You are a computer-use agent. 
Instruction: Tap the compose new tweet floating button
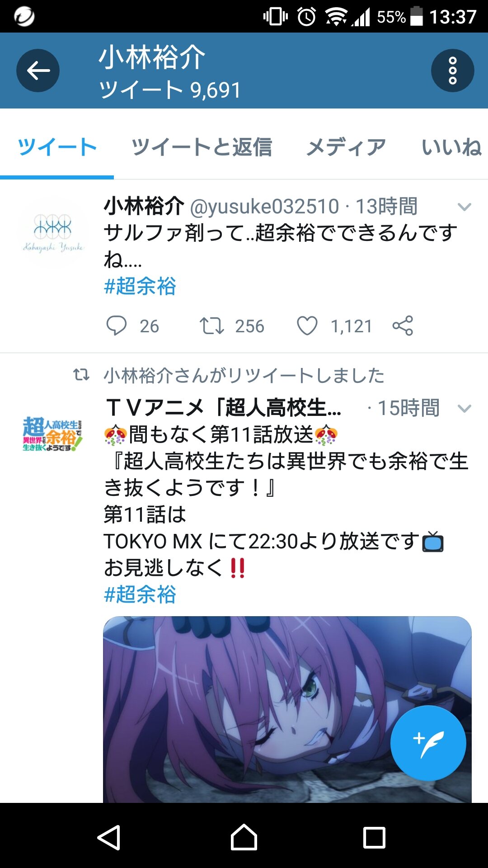click(428, 743)
